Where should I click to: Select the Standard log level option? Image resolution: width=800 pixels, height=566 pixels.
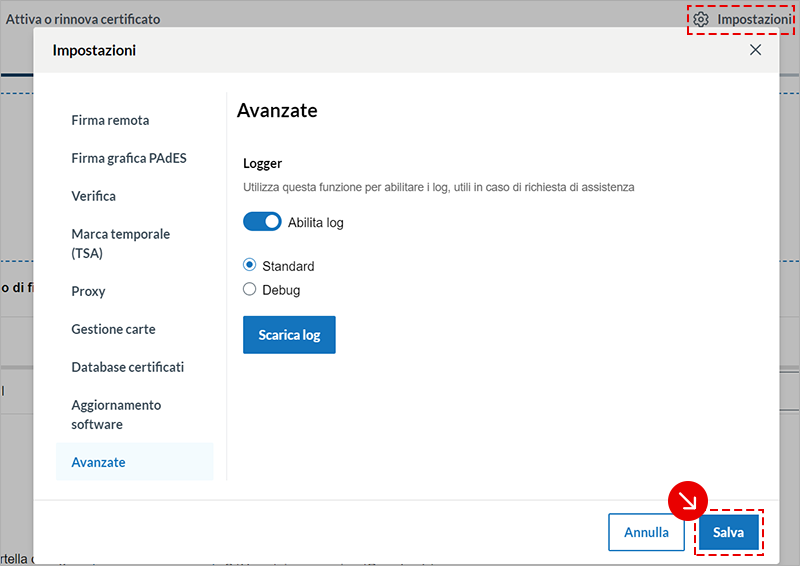click(x=250, y=266)
